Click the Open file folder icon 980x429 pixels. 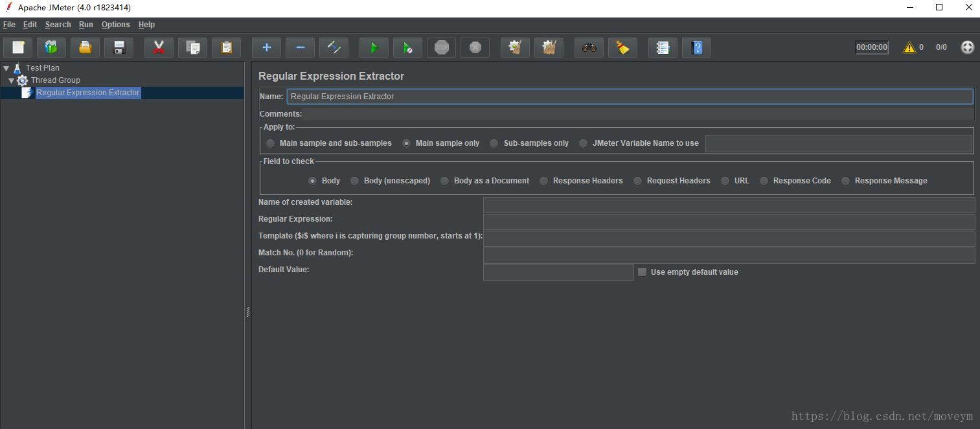click(x=85, y=47)
